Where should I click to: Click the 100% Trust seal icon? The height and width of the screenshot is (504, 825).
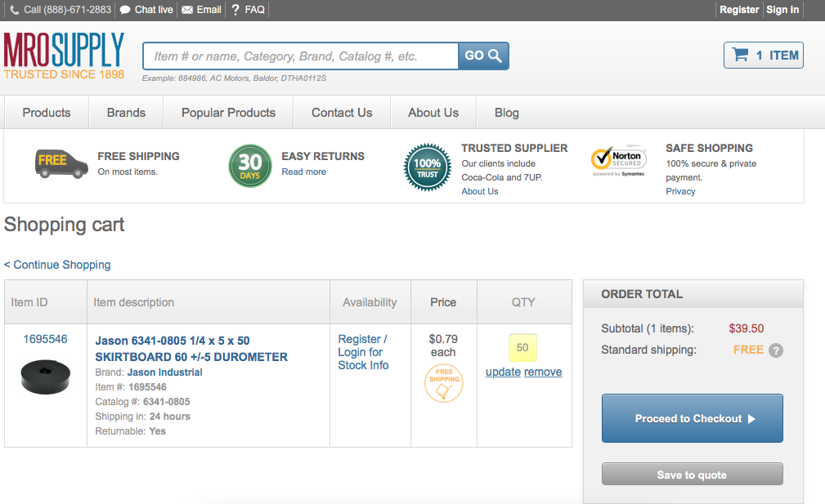[428, 167]
